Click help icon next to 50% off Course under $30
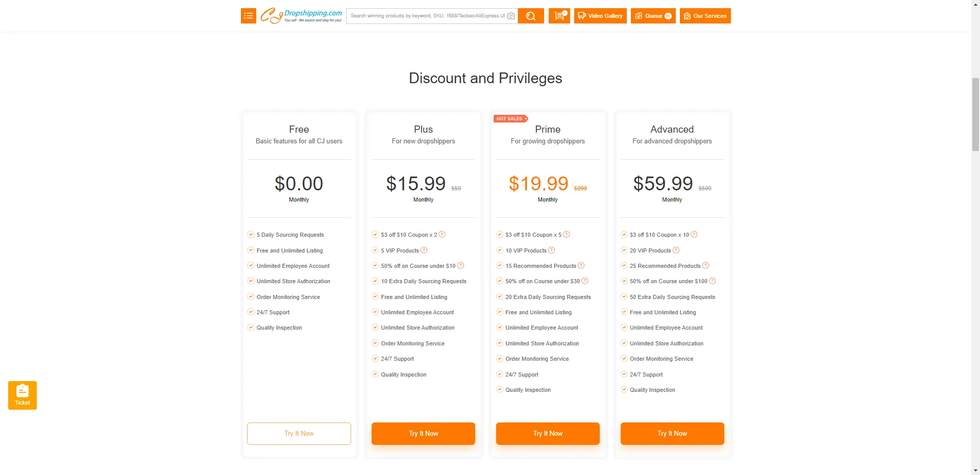The height and width of the screenshot is (475, 980). pos(585,281)
